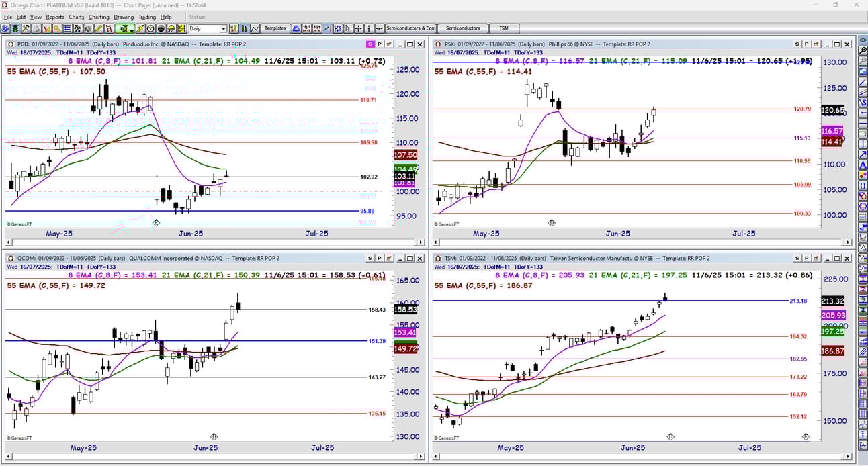Image resolution: width=868 pixels, height=466 pixels.
Task: Click the popout icon on PSX chart
Action: coord(816,44)
